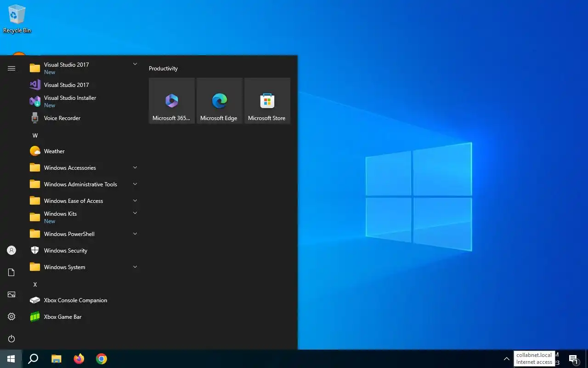Launch Visual Studio Installer
This screenshot has height=368, width=588.
(84, 102)
